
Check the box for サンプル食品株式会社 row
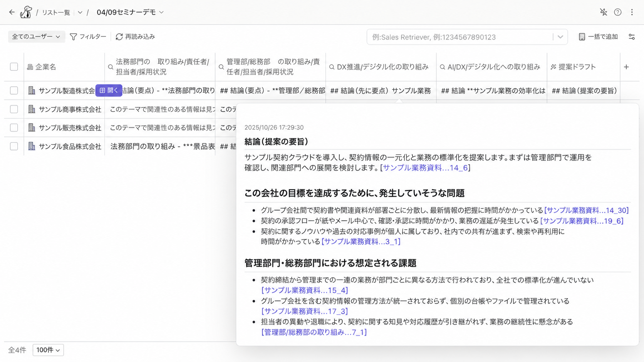click(14, 146)
